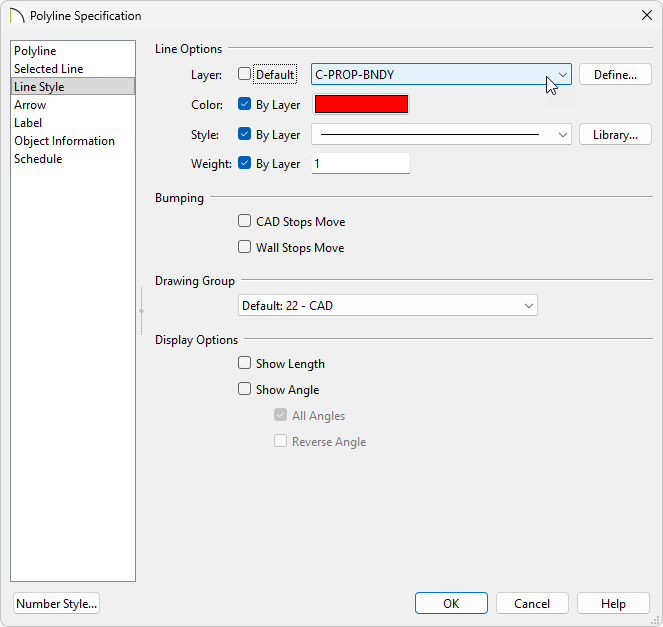Enable CAD Stops Move option

[x=245, y=222]
